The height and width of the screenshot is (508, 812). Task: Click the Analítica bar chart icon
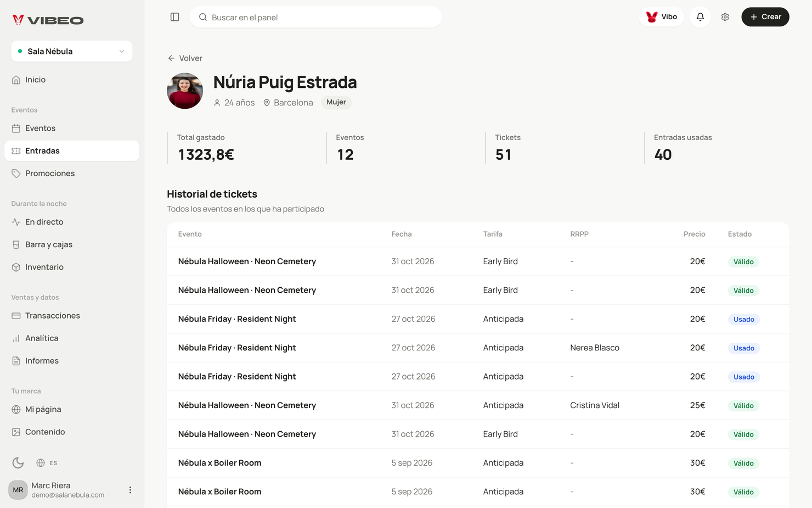[16, 338]
